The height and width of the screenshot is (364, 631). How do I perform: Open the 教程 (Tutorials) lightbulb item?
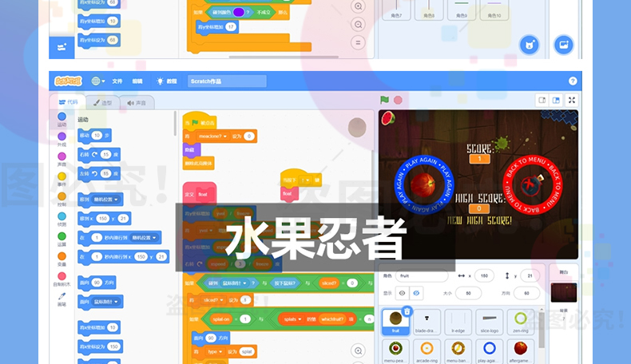tap(167, 81)
